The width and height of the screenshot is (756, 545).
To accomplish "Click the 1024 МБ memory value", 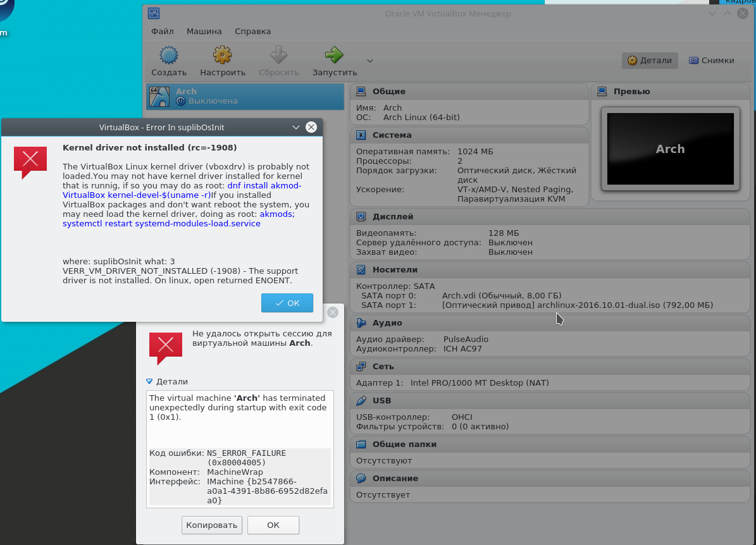I will 475,151.
